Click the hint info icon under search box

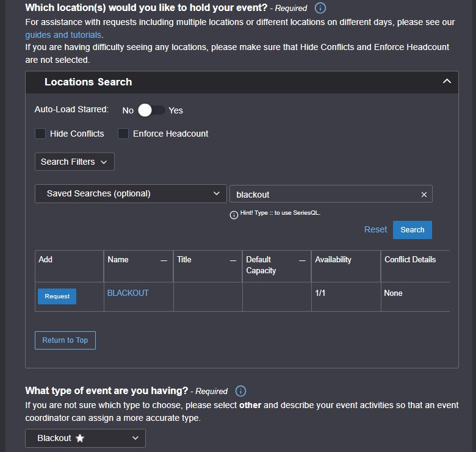[x=234, y=215]
